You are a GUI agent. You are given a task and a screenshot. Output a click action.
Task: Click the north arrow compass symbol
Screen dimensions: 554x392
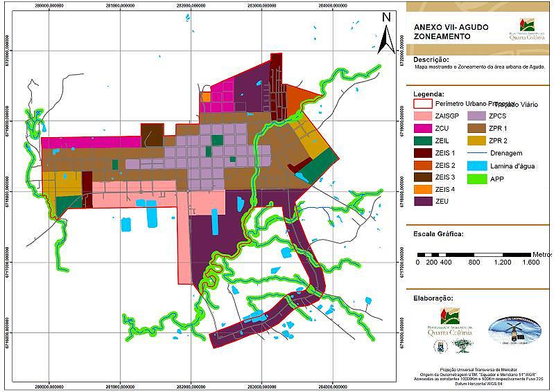tap(387, 33)
